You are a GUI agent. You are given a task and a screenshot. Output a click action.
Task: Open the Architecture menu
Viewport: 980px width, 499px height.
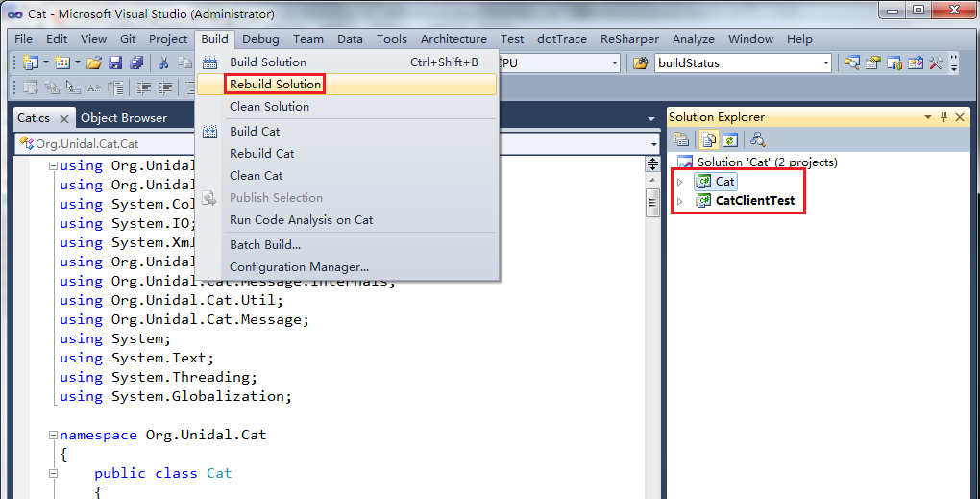click(453, 38)
